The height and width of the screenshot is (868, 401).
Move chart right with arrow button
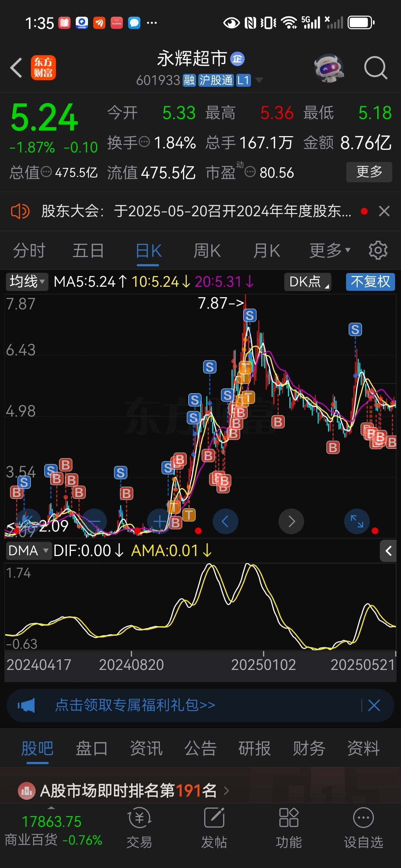point(291,522)
